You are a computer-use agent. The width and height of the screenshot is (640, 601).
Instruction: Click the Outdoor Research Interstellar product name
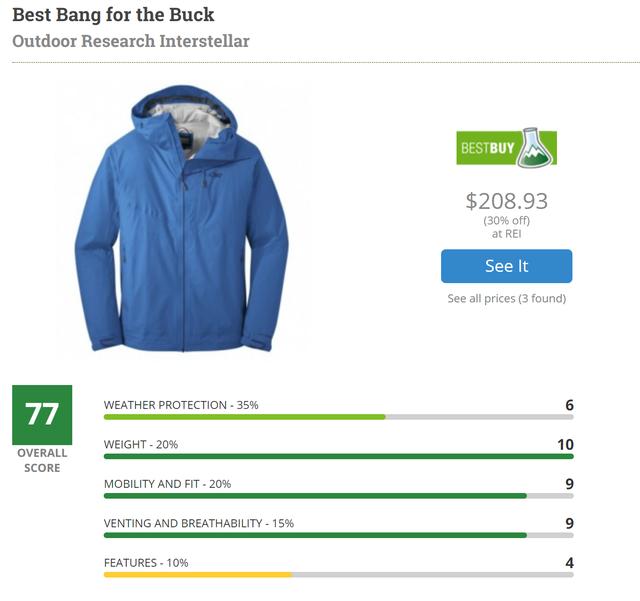click(130, 41)
